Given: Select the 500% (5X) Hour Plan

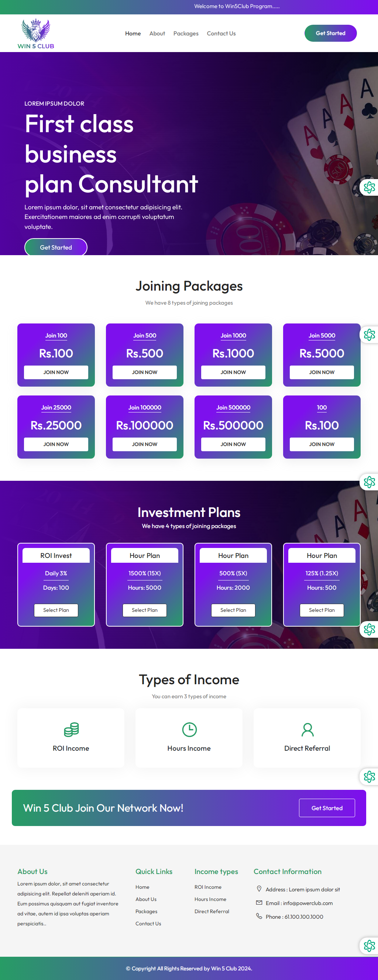Looking at the screenshot, I should (233, 610).
